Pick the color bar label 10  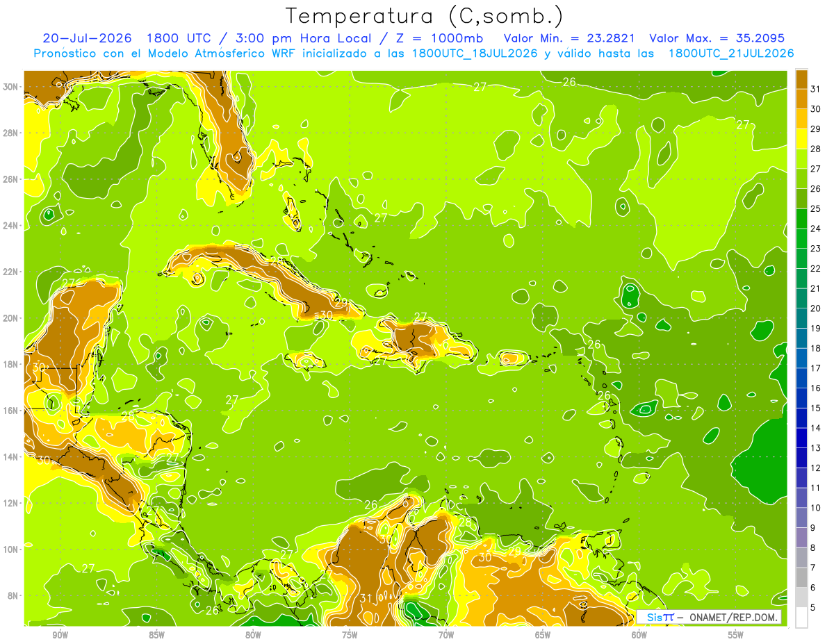pyautogui.click(x=815, y=508)
